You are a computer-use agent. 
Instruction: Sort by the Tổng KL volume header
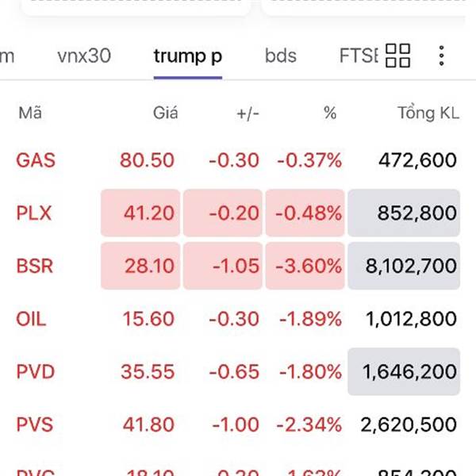click(x=428, y=113)
